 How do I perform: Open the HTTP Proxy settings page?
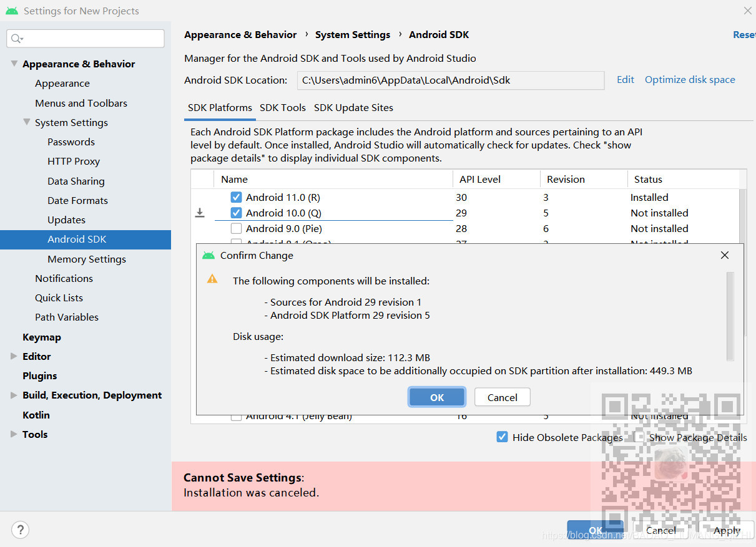click(74, 161)
